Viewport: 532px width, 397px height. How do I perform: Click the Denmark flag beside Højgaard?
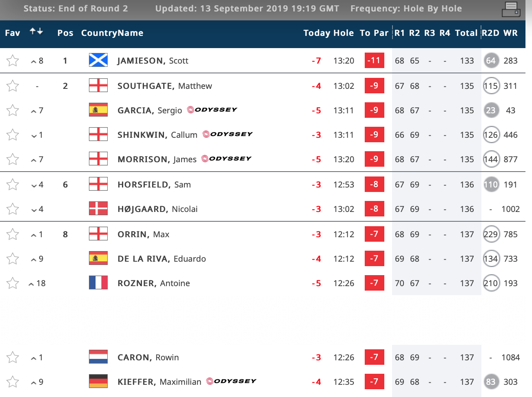(98, 208)
